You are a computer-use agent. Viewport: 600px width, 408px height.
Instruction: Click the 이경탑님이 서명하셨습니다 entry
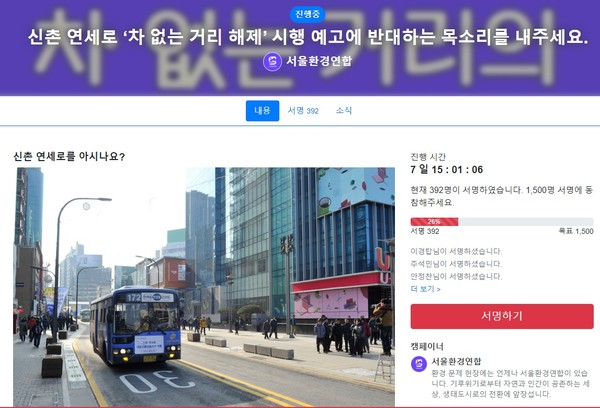456,251
